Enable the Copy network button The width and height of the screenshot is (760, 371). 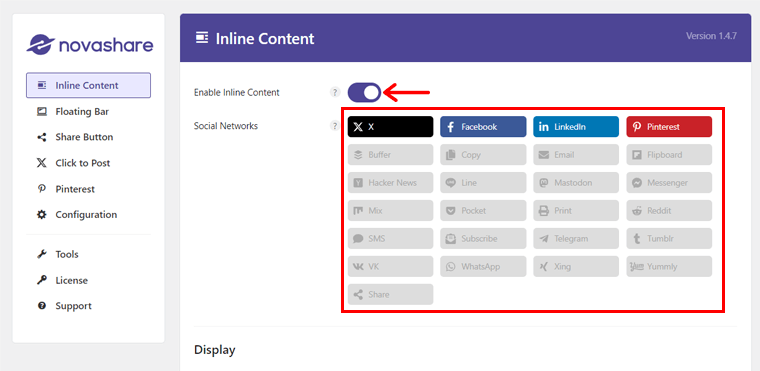[483, 155]
